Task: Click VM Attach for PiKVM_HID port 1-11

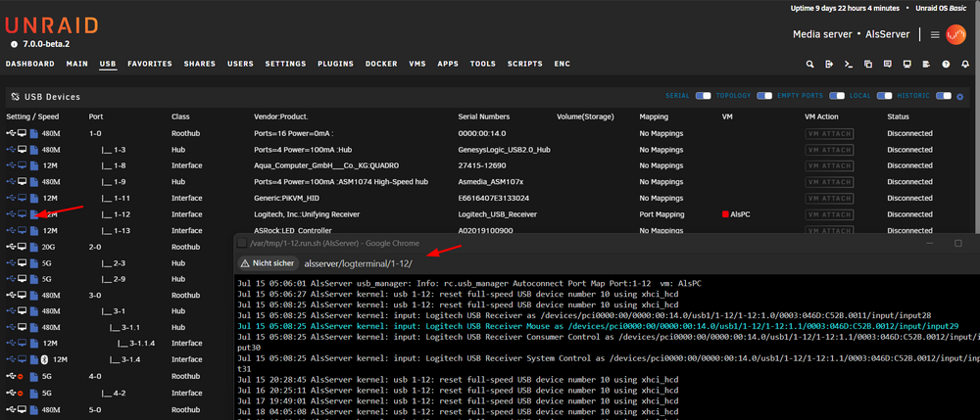Action: coord(829,199)
